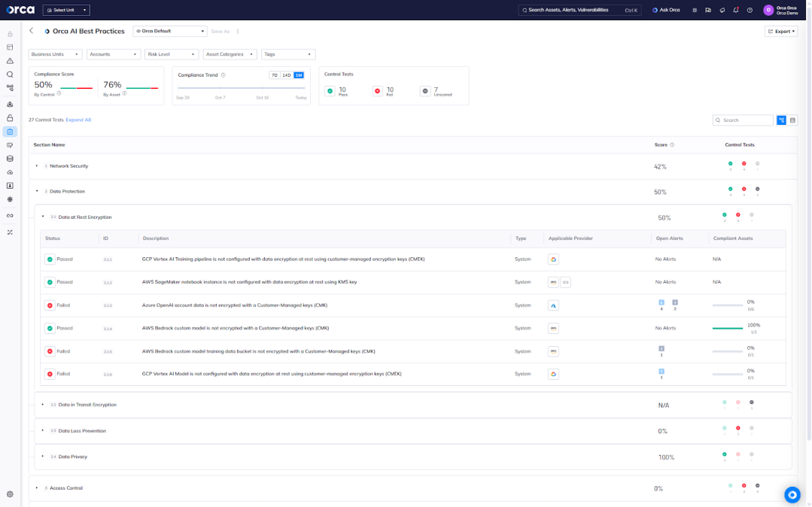
Task: Switch control tests to table view
Action: [x=793, y=120]
